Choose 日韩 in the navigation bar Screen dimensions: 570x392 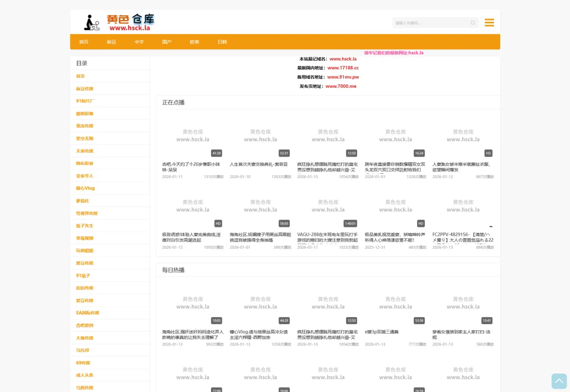(x=222, y=42)
